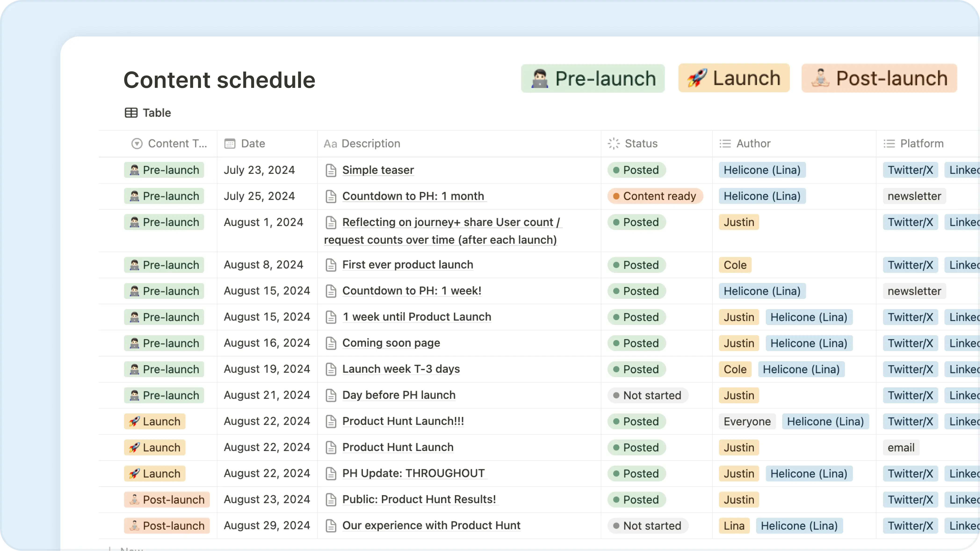This screenshot has height=551, width=980.
Task: Click Justin author tag in August 1, 2024 row
Action: click(x=739, y=222)
